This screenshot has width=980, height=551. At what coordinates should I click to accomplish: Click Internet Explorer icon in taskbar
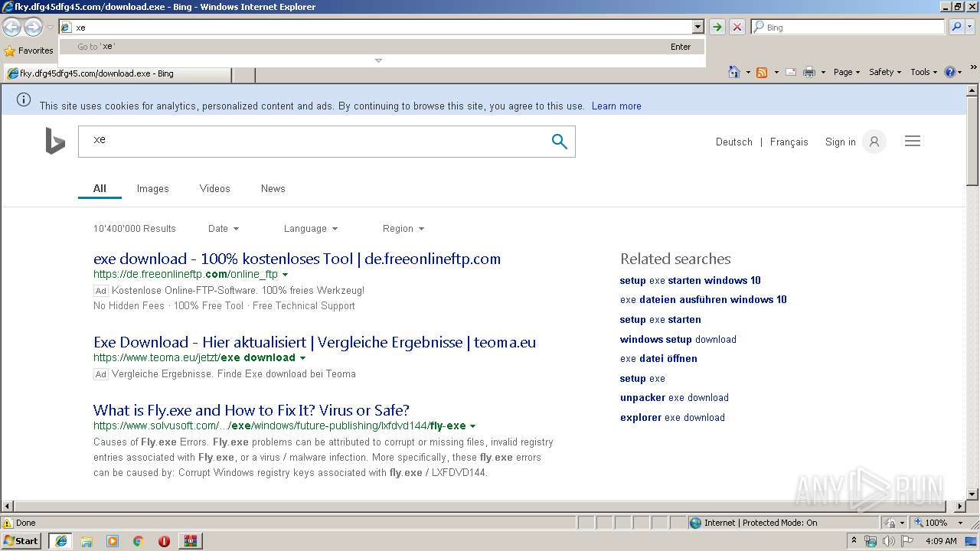60,541
